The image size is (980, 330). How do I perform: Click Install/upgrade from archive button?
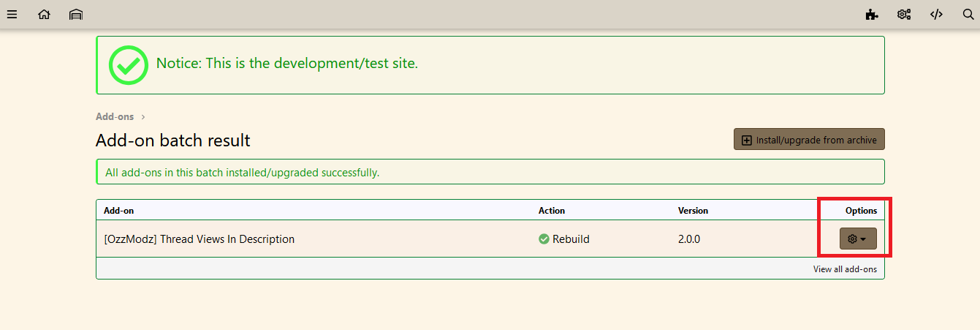tap(809, 140)
